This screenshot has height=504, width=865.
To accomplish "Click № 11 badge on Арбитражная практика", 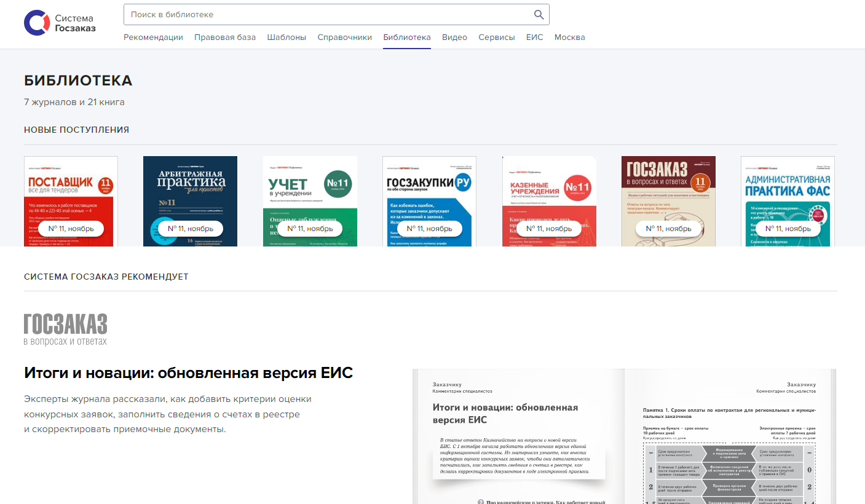I will pyautogui.click(x=190, y=229).
